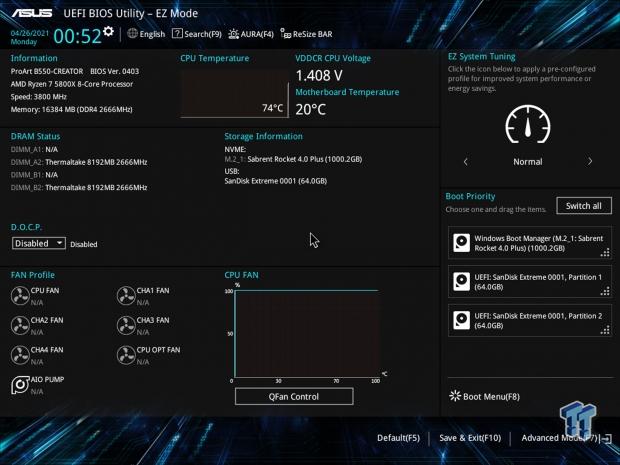
Task: Click the AMD Ryzen 7 5800X processor line
Action: (72, 84)
